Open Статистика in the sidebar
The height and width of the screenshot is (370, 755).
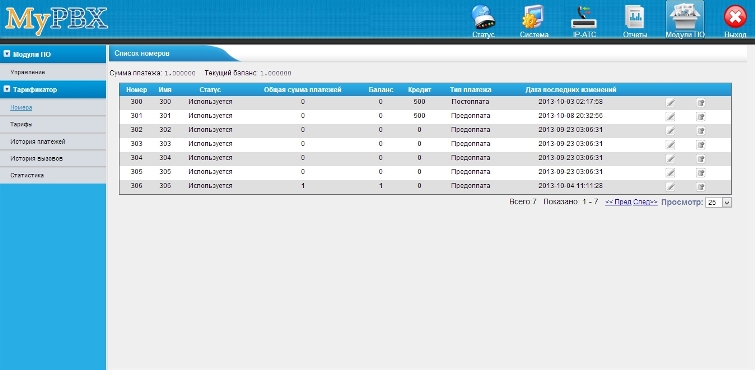[x=27, y=175]
